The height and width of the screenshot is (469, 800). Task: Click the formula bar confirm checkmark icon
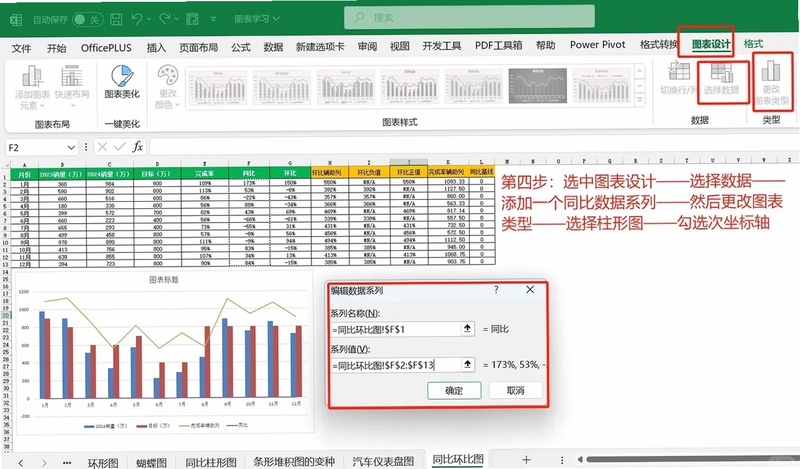pos(120,147)
